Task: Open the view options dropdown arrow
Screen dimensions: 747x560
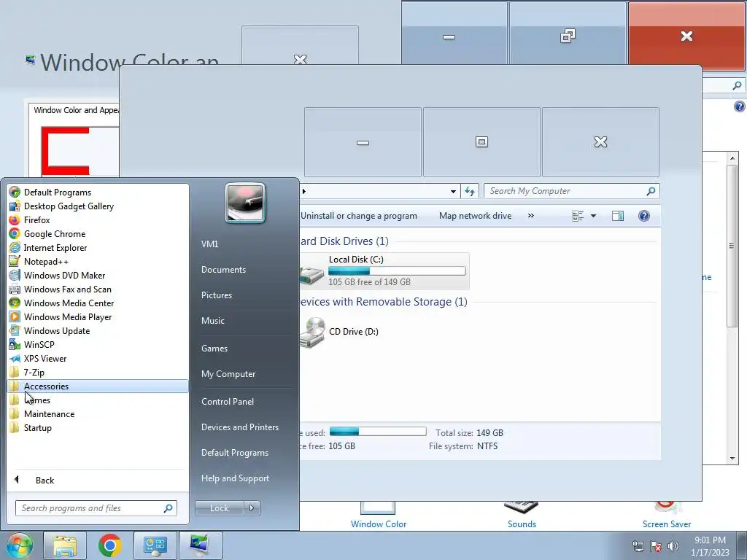Action: 594,216
